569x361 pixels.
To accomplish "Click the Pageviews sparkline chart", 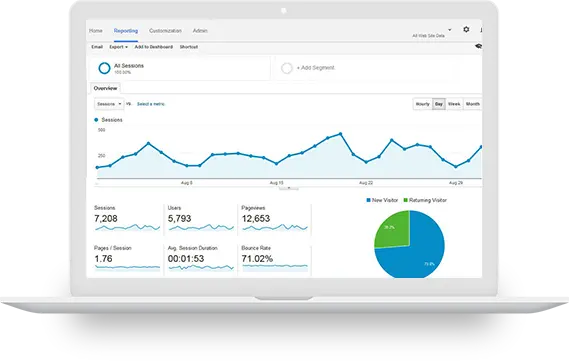I will [x=275, y=228].
